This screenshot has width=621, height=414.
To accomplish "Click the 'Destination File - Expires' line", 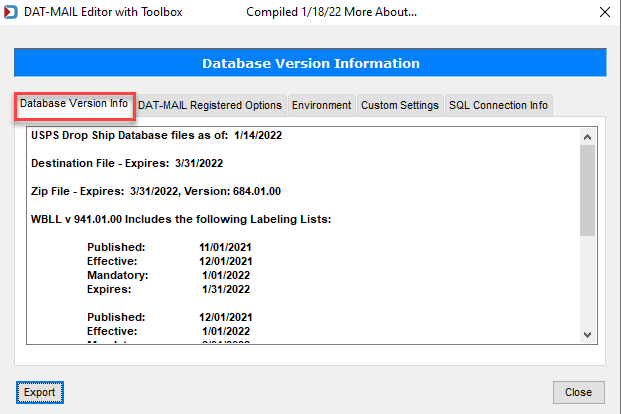I will pyautogui.click(x=127, y=163).
